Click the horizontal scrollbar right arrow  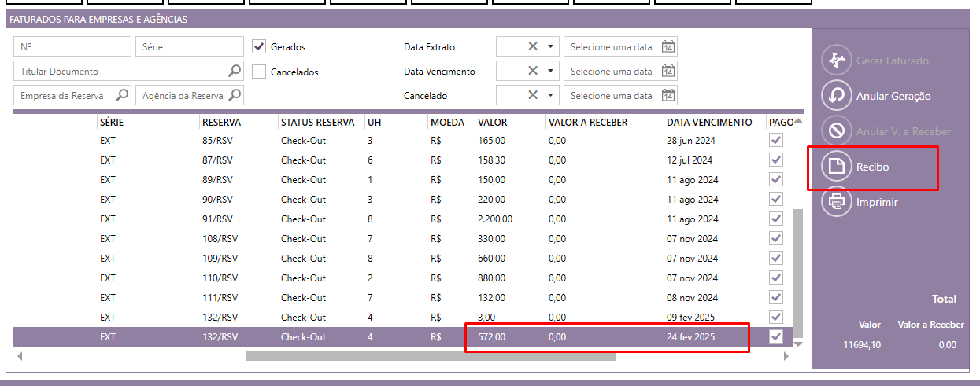coord(785,356)
